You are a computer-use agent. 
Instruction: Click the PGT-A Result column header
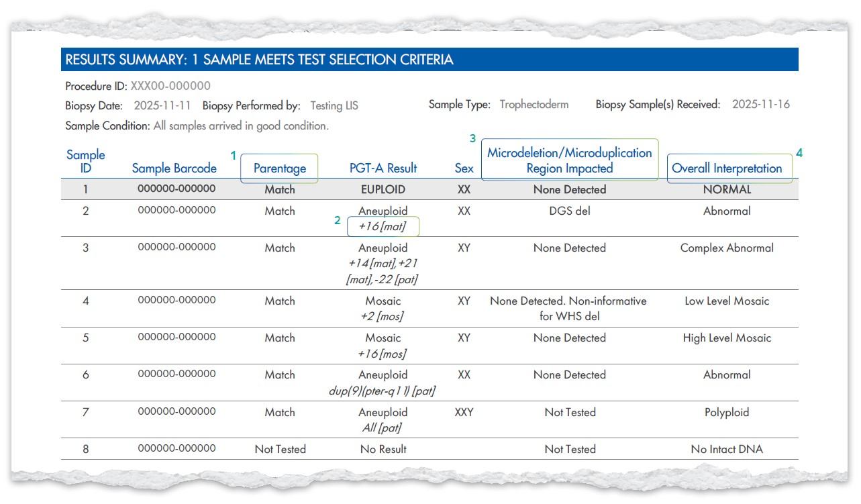coord(383,168)
